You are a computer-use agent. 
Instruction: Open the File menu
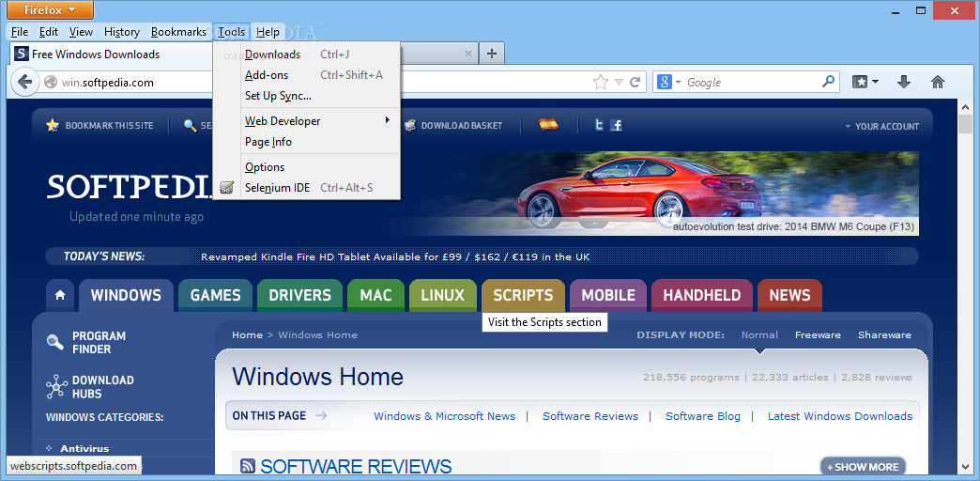tap(20, 32)
